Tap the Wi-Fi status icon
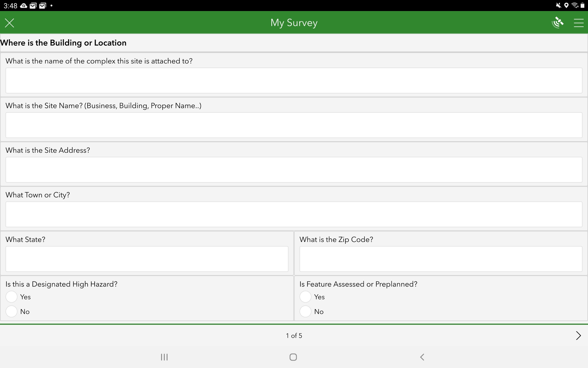This screenshot has width=588, height=368. [x=575, y=5]
